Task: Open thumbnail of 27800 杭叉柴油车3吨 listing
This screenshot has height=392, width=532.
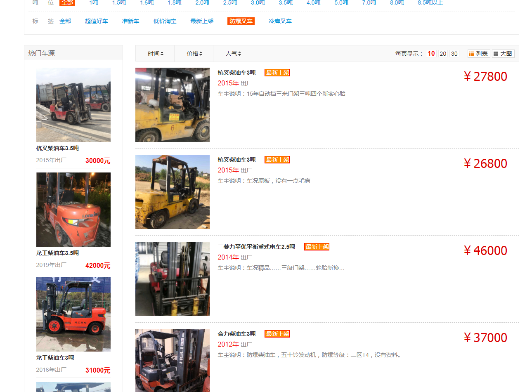Action: pos(173,105)
